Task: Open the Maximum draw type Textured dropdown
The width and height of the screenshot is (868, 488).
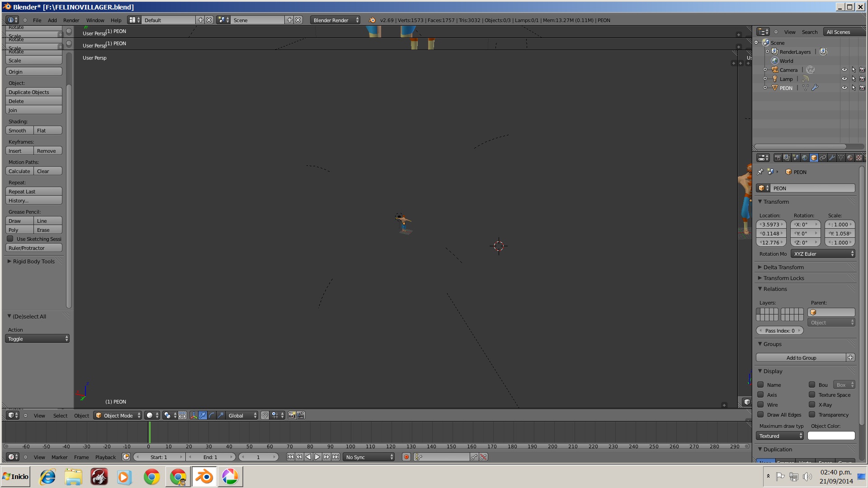Action: pyautogui.click(x=780, y=436)
